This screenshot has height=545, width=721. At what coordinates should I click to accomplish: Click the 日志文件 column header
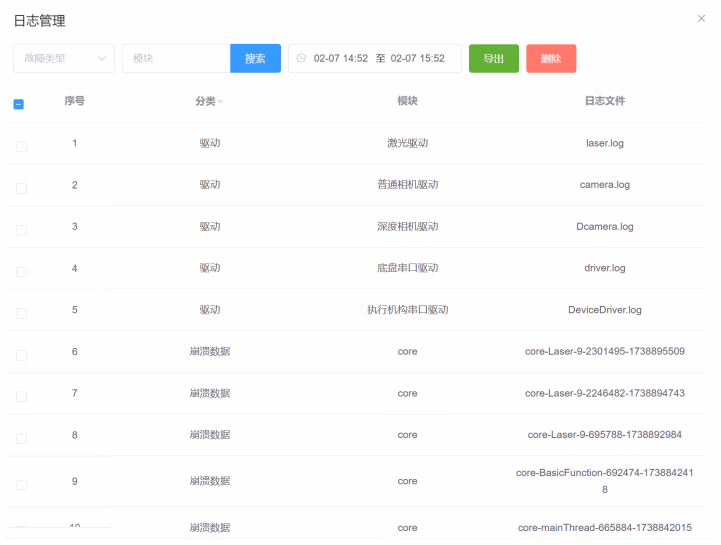(605, 101)
